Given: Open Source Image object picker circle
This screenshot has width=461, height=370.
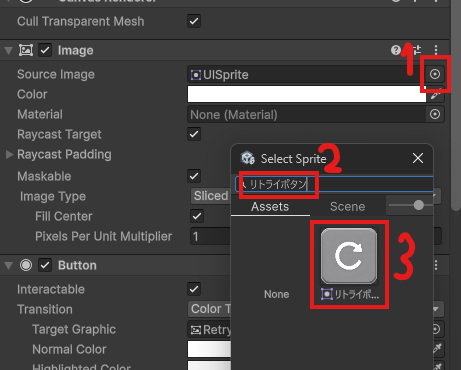Looking at the screenshot, I should (x=435, y=74).
